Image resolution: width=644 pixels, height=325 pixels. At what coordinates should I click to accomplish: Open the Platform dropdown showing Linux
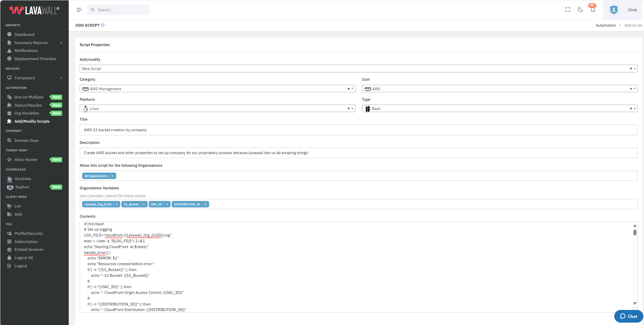click(x=352, y=108)
